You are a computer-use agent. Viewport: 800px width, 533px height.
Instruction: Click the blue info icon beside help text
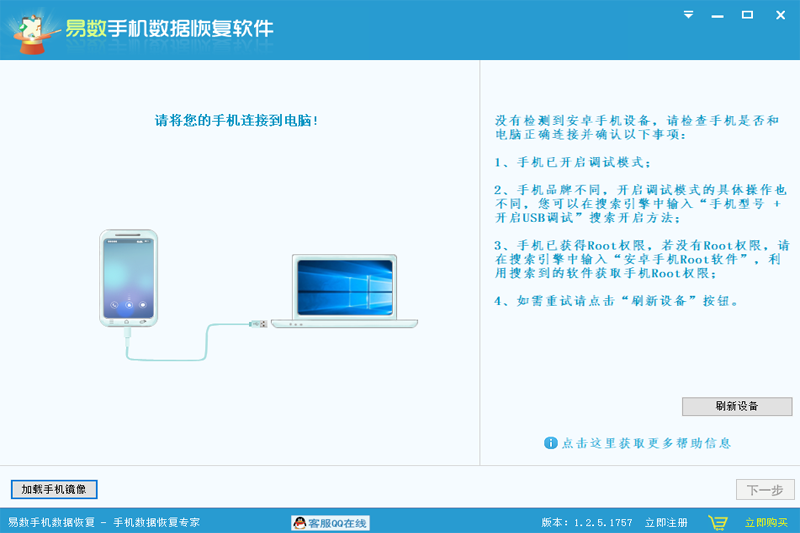tap(550, 442)
